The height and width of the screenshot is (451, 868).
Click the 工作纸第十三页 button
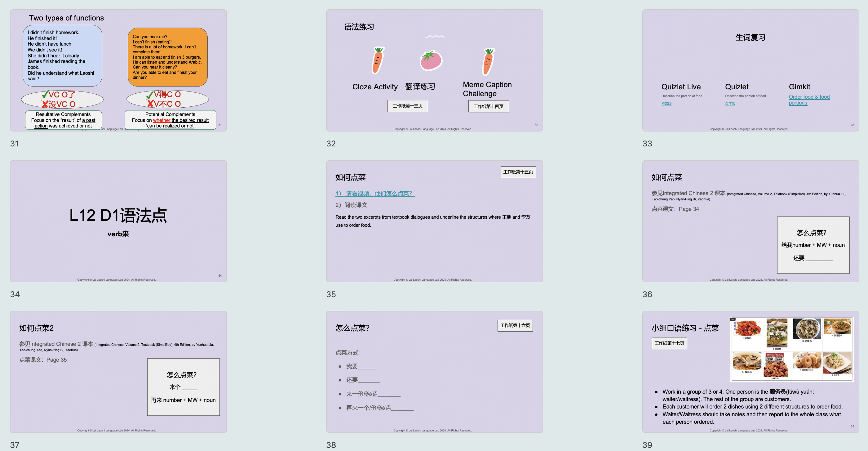407,106
